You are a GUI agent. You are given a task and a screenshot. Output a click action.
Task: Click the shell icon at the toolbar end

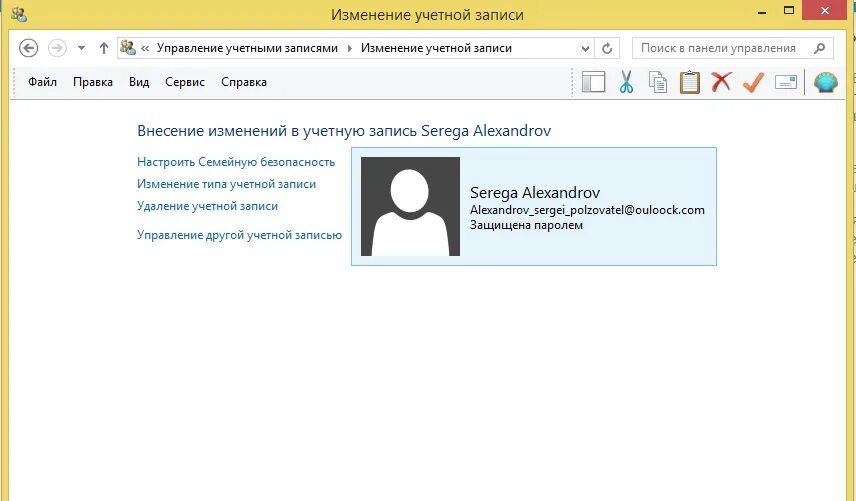[x=825, y=82]
